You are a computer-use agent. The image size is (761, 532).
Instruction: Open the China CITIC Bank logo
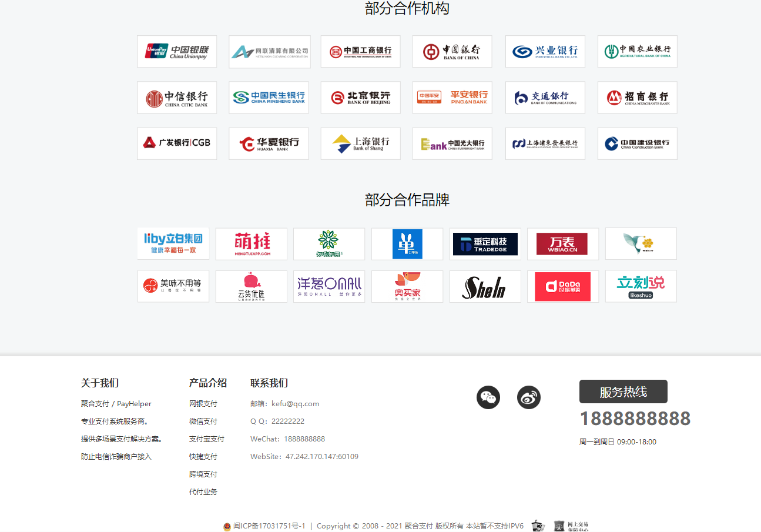(177, 98)
